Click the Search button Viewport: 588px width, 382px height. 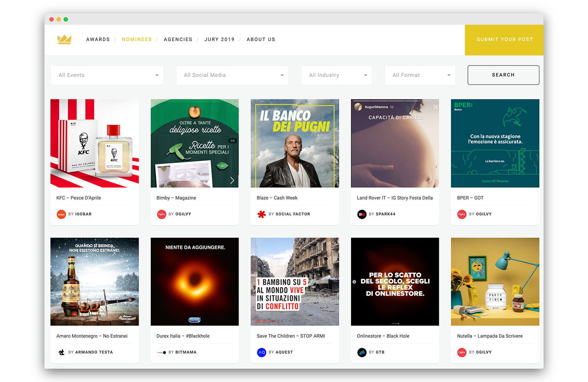coord(503,75)
